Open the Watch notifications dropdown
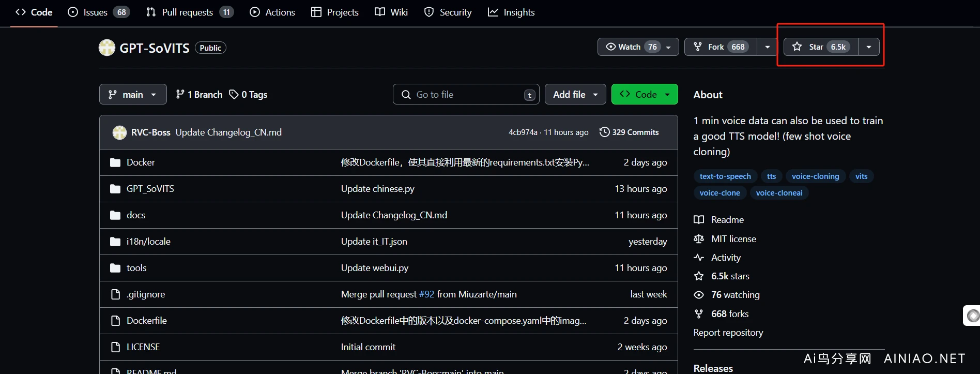 [x=638, y=47]
